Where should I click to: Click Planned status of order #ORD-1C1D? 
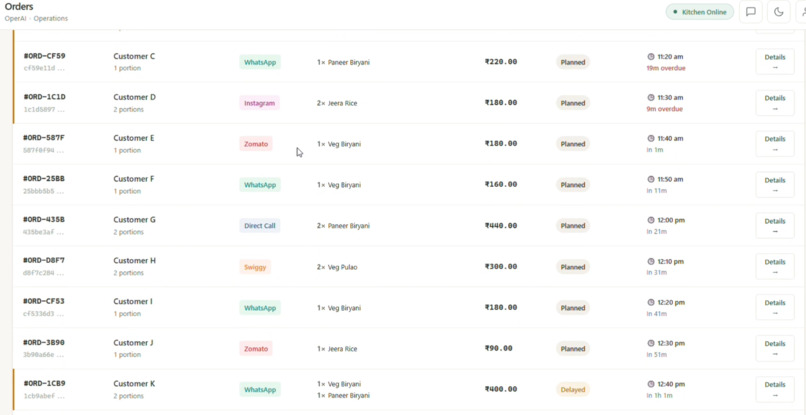click(x=573, y=103)
